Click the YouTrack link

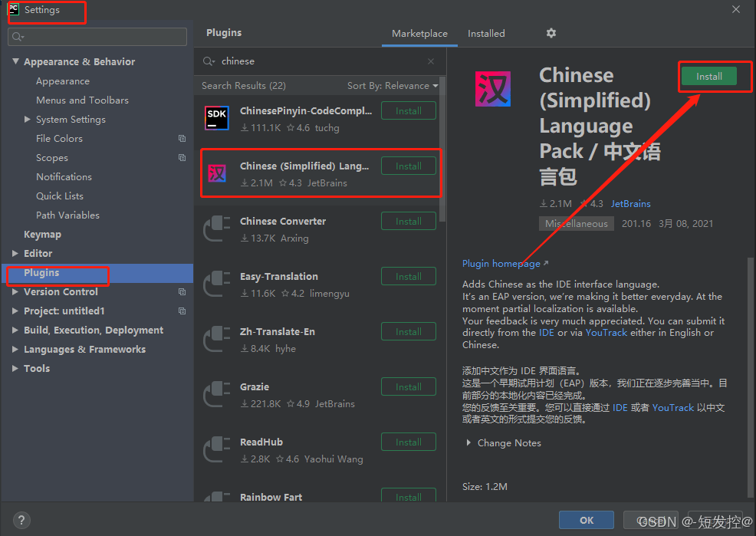click(x=606, y=332)
